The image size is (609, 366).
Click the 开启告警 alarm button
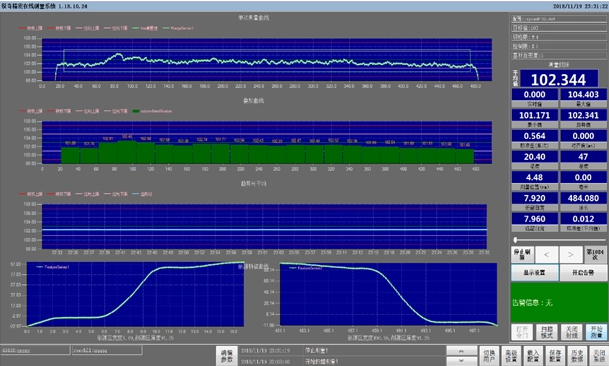[583, 273]
